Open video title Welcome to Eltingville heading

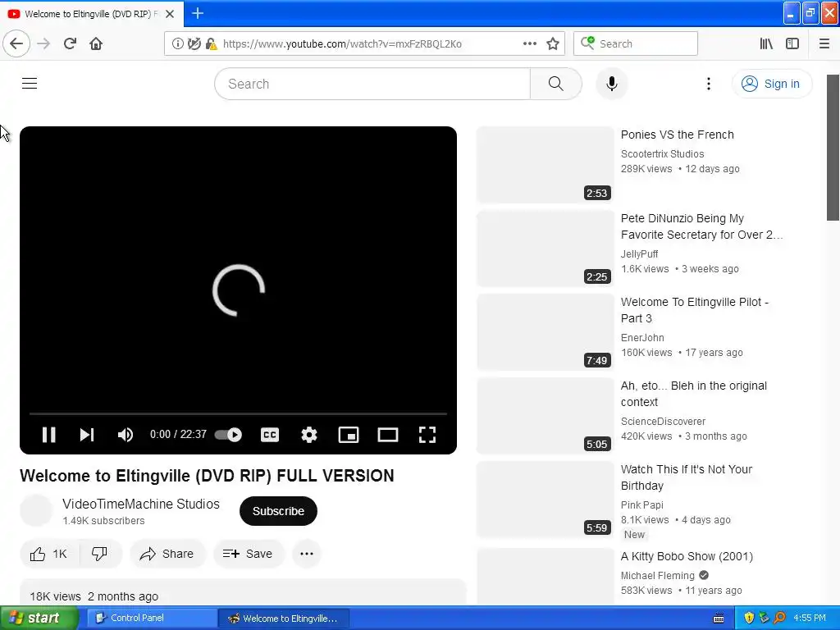pos(207,476)
